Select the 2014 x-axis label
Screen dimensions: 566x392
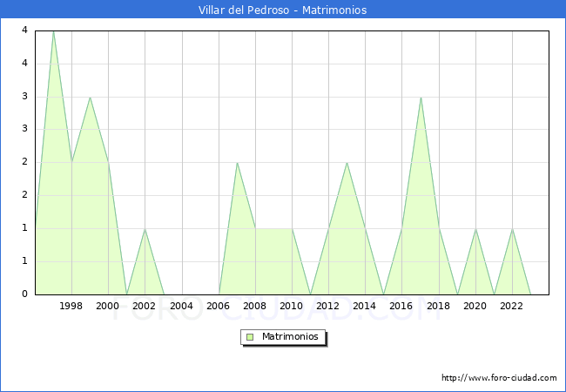(365, 306)
